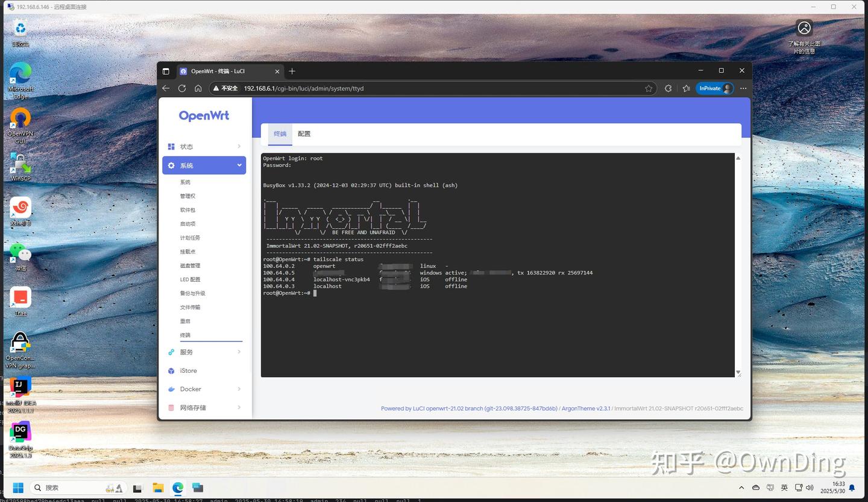Screen dimensions: 868x502
Task: Select the 终端 (Terminal) submenu item
Action: 185,335
